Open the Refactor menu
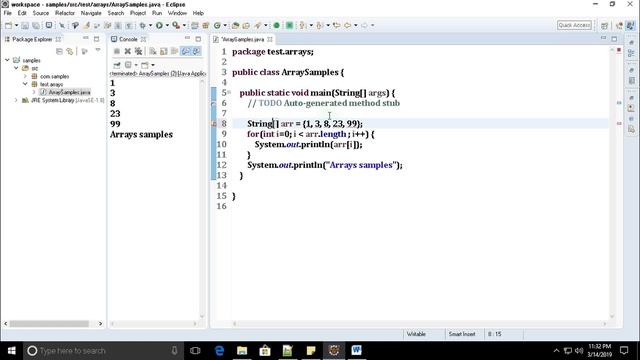 point(64,13)
